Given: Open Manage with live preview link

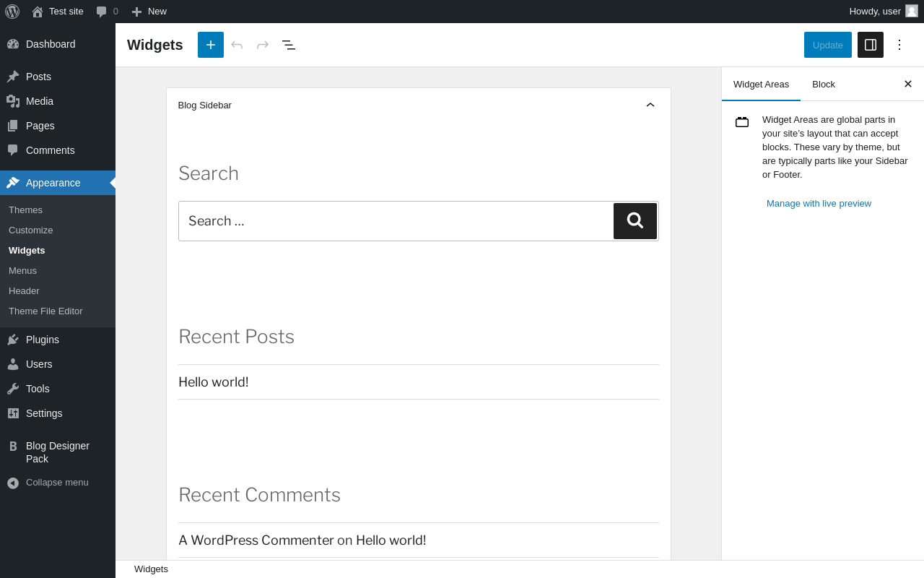Looking at the screenshot, I should tap(819, 204).
